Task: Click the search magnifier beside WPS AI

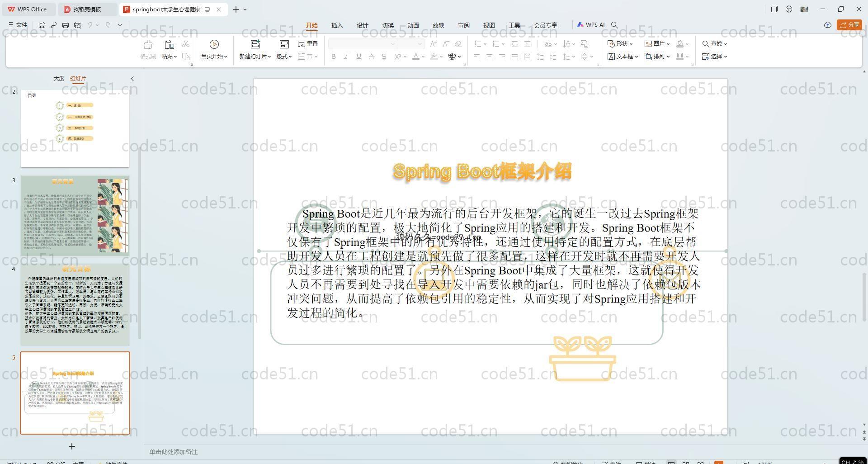Action: pyautogui.click(x=614, y=25)
